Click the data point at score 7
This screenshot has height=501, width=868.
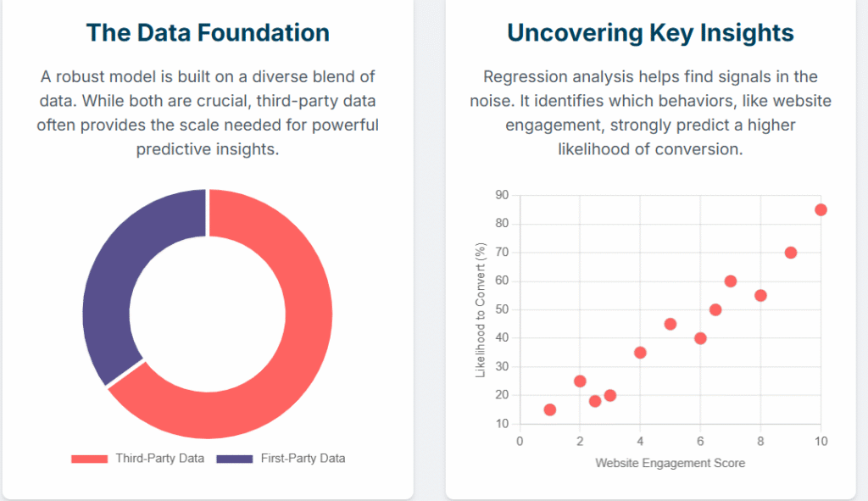(x=731, y=281)
